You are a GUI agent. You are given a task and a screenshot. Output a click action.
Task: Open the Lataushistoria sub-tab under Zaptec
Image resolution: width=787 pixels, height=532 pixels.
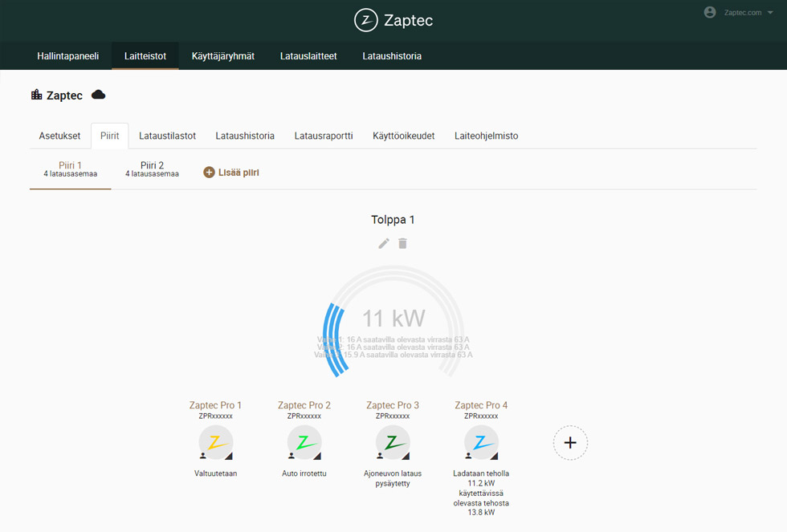coord(245,136)
